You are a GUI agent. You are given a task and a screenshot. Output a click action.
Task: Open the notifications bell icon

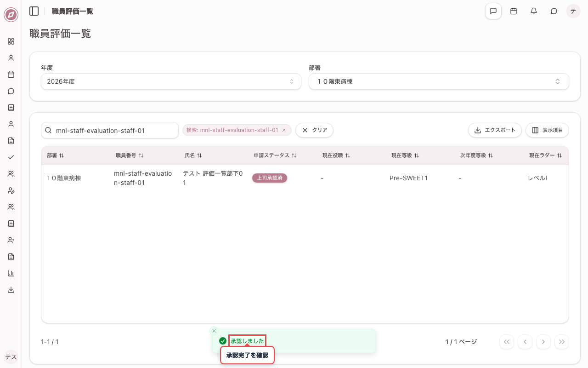(534, 11)
